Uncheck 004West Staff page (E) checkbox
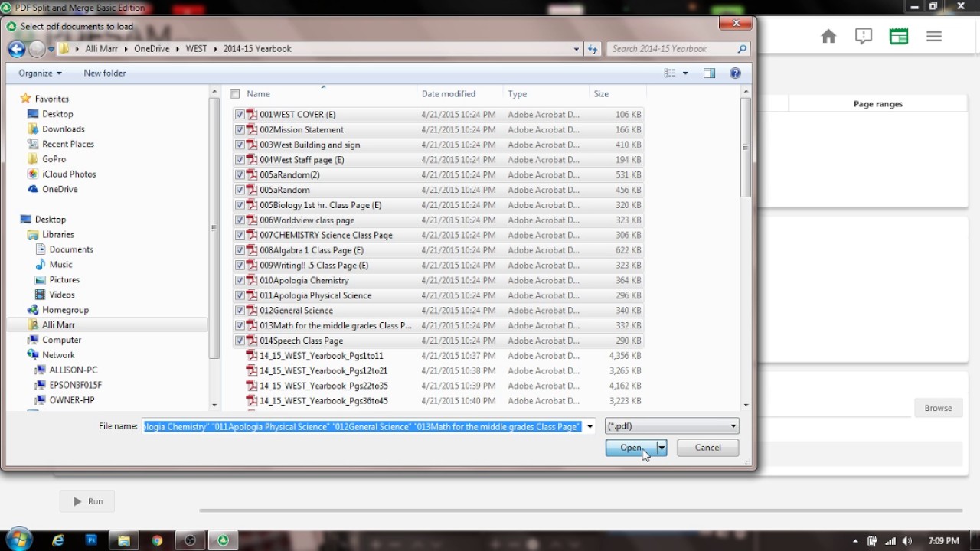 pyautogui.click(x=240, y=160)
